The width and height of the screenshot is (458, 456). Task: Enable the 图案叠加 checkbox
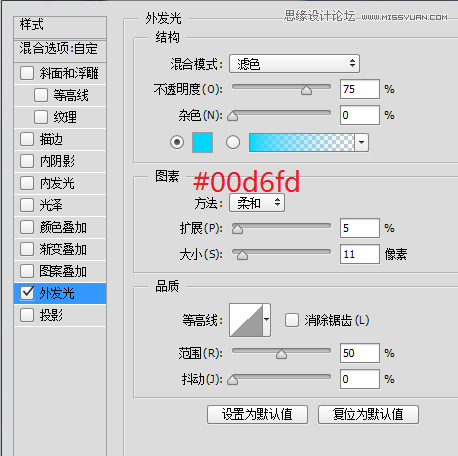[x=27, y=271]
